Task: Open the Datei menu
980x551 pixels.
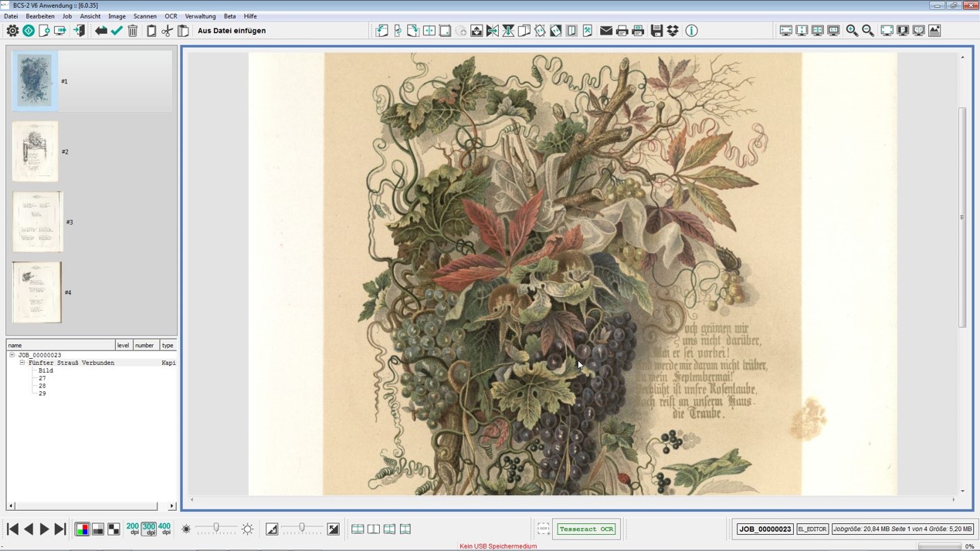Action: [x=11, y=16]
